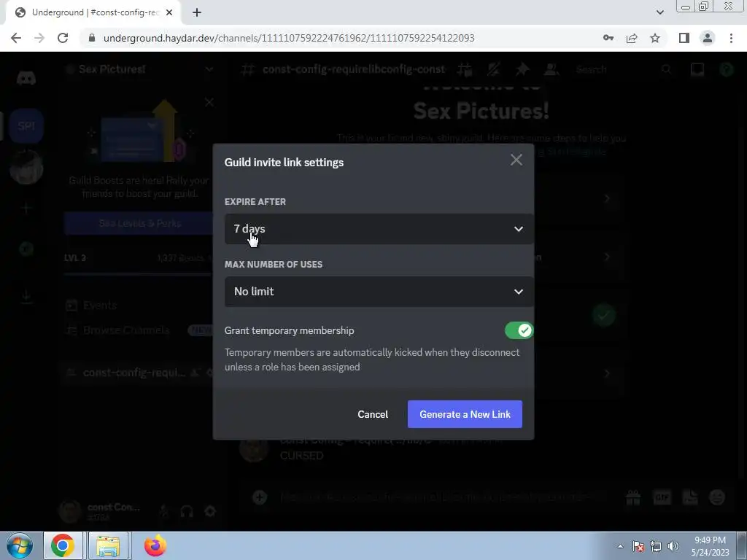The image size is (747, 560).
Task: Toggle mute microphone icon
Action: [x=164, y=511]
